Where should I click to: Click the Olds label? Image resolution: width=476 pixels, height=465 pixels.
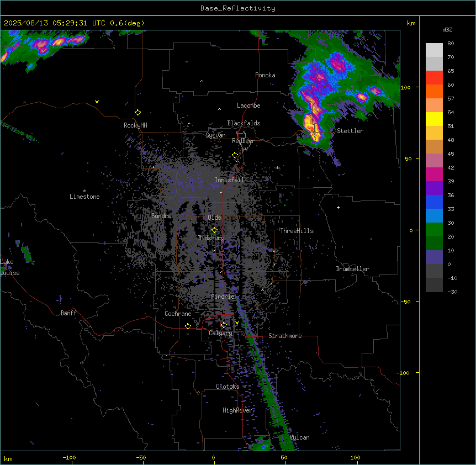214,218
